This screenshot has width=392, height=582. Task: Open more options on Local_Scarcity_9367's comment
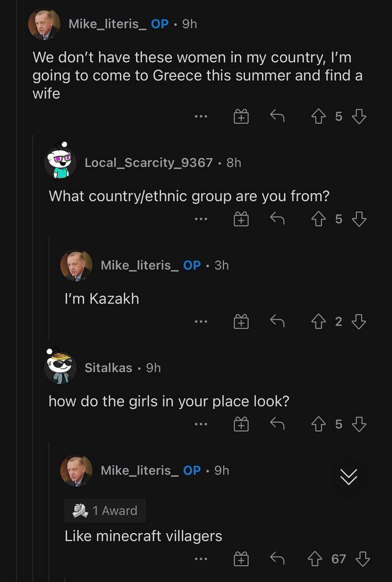pos(201,219)
